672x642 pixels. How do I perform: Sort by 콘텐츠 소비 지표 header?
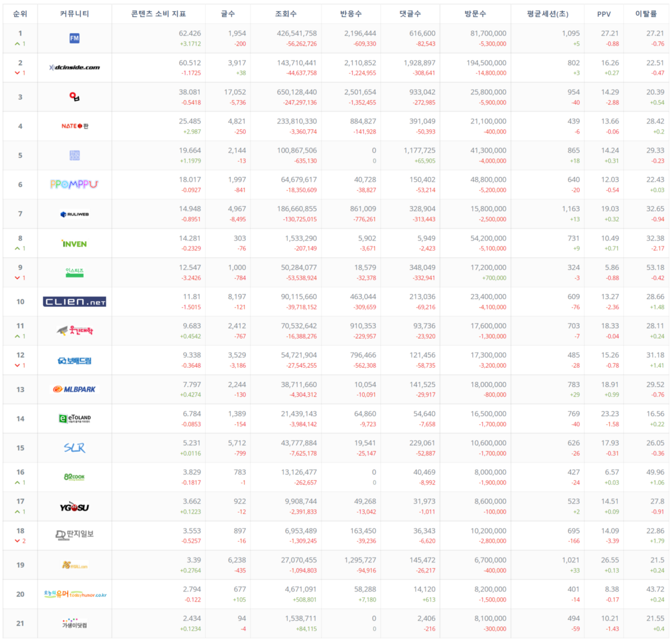click(x=158, y=13)
